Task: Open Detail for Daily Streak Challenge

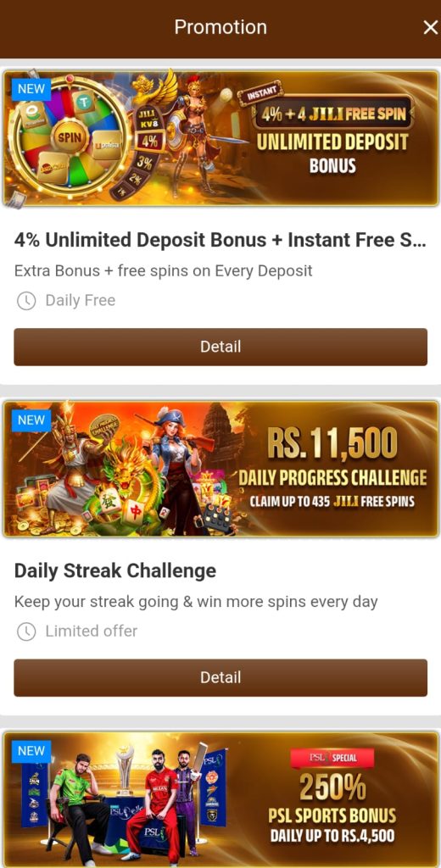Action: 220,677
